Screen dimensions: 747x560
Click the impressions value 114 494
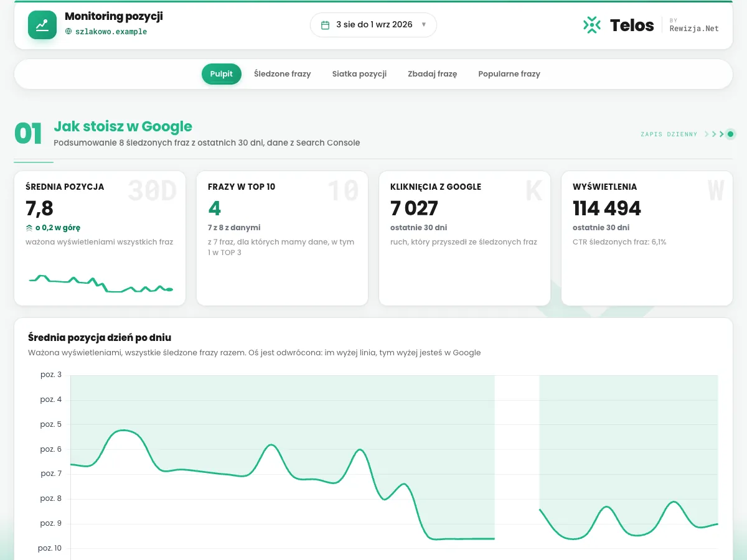tap(607, 208)
